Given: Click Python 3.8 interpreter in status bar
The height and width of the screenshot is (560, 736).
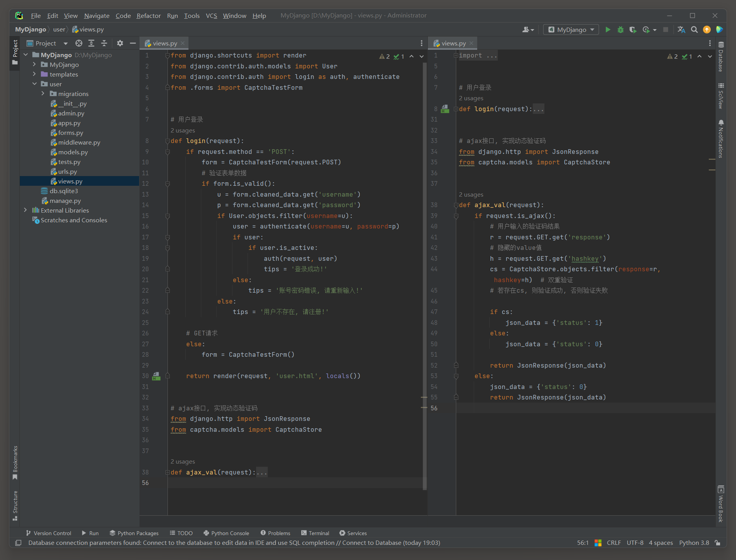Looking at the screenshot, I should pyautogui.click(x=694, y=543).
